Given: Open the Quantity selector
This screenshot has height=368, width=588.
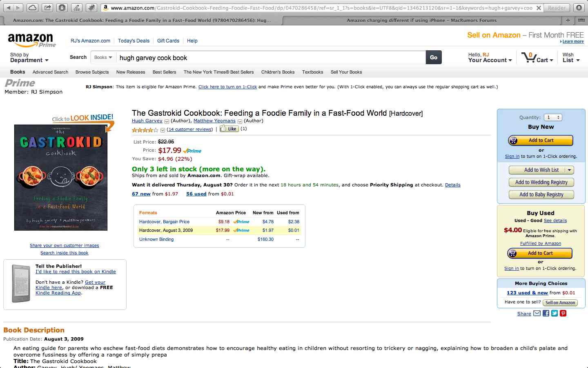Looking at the screenshot, I should click(x=553, y=117).
